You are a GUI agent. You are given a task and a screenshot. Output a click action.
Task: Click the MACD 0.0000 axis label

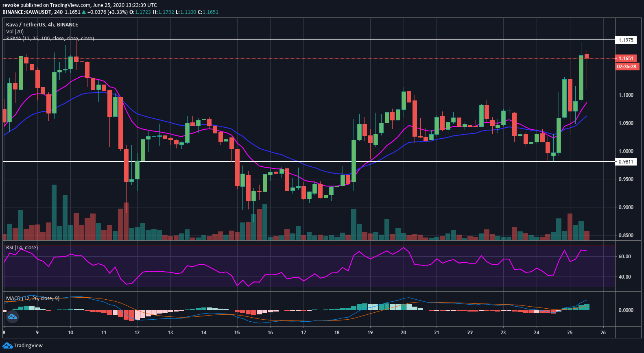626,310
